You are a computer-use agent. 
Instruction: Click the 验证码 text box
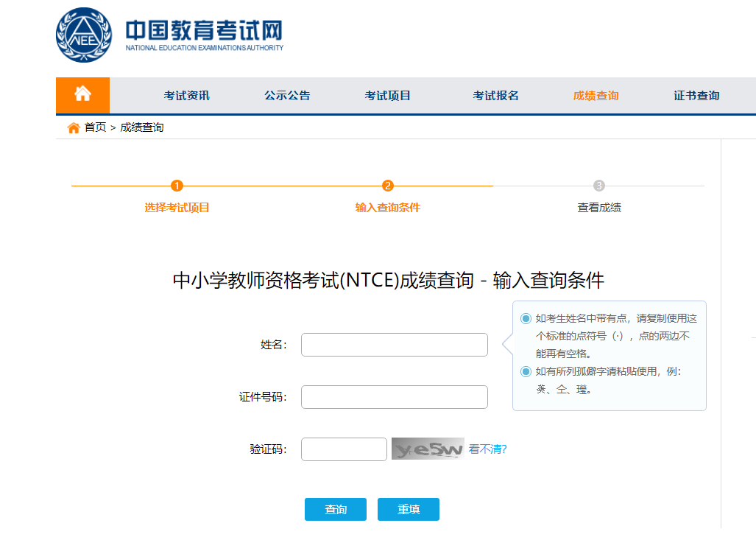[x=344, y=449]
